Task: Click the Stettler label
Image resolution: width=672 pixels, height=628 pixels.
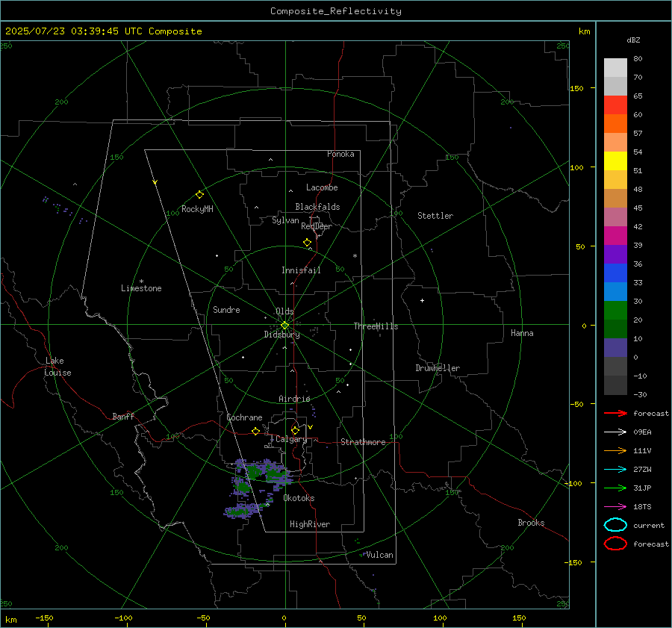Action: point(435,216)
